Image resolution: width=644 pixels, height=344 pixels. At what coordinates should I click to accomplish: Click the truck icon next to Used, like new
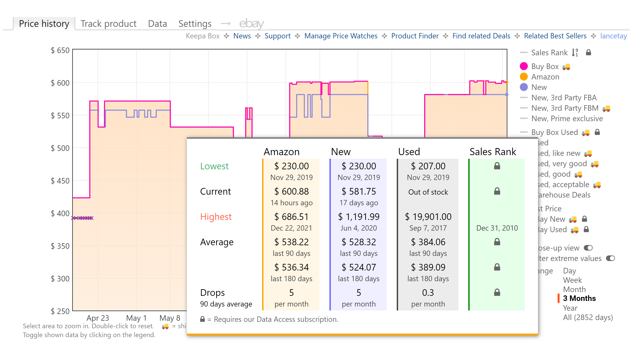(588, 154)
